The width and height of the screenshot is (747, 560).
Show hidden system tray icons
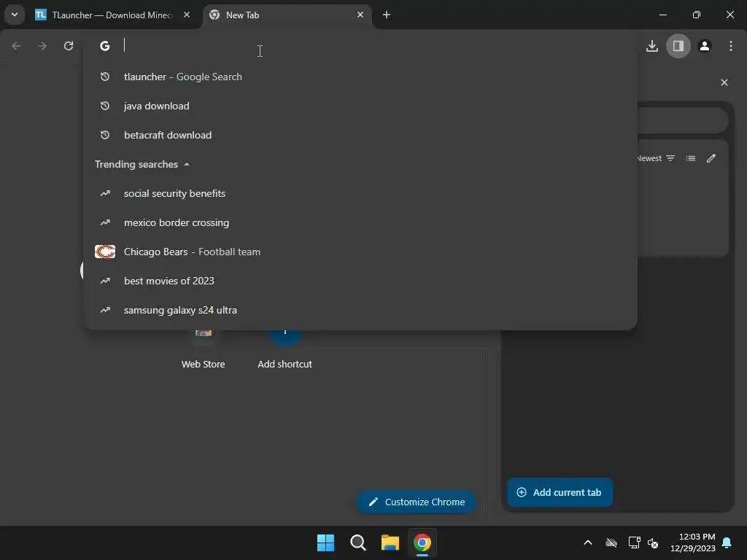point(588,542)
